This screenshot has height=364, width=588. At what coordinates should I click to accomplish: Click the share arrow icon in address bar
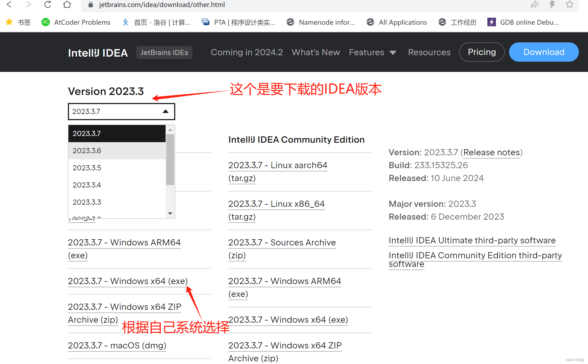point(535,4)
